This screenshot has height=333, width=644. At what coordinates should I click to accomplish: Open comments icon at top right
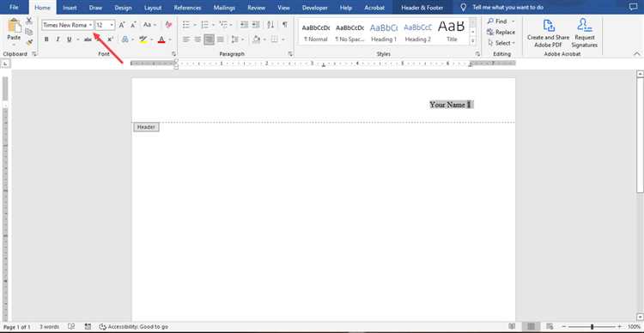[634, 7]
